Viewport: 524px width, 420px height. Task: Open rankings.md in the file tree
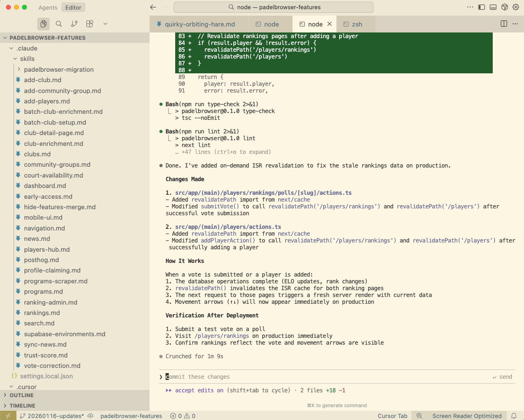point(42,313)
